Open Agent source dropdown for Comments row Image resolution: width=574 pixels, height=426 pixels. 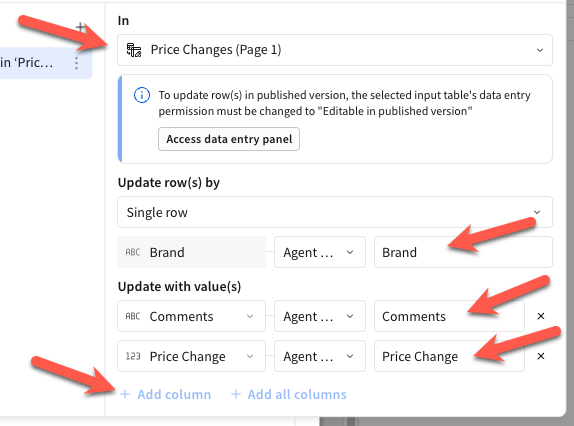pos(320,316)
